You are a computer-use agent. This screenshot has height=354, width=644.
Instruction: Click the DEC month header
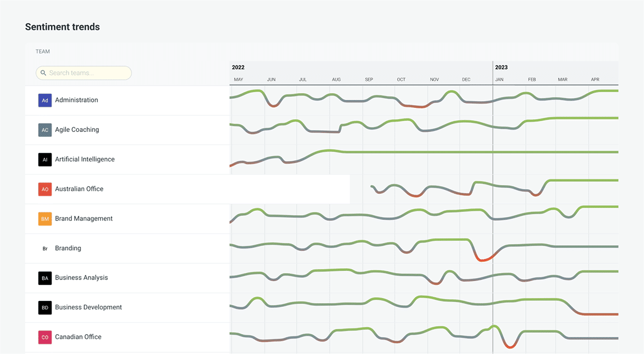(466, 80)
